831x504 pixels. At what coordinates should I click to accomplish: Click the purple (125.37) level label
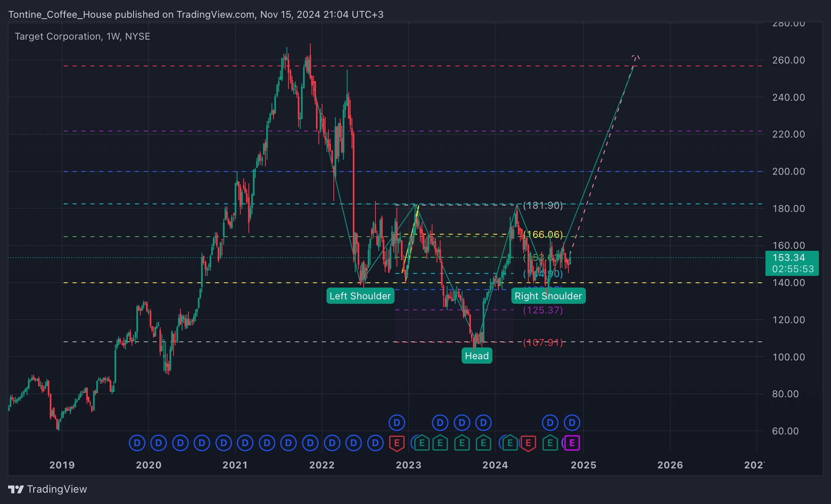[543, 310]
